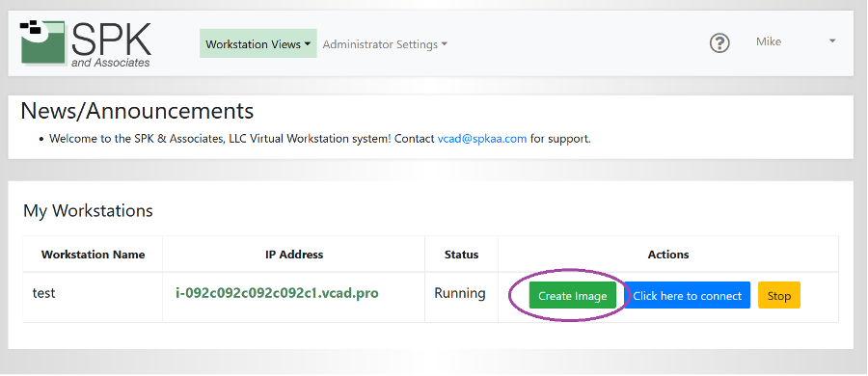Click the 'Actions' column header

(668, 255)
